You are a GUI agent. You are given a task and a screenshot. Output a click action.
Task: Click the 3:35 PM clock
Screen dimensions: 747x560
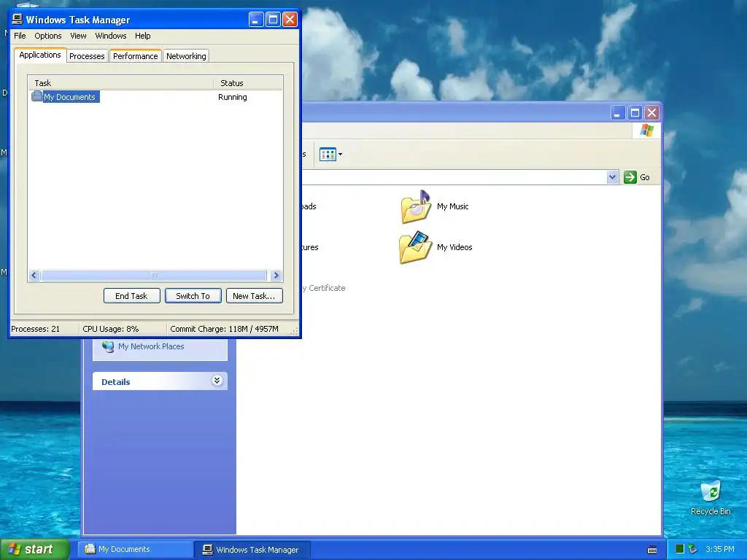(720, 549)
